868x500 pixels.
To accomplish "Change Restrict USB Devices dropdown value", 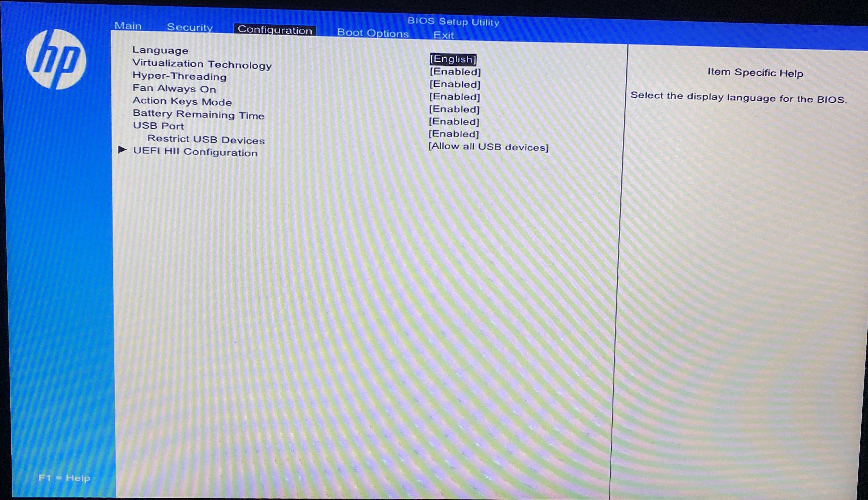I will pyautogui.click(x=488, y=146).
